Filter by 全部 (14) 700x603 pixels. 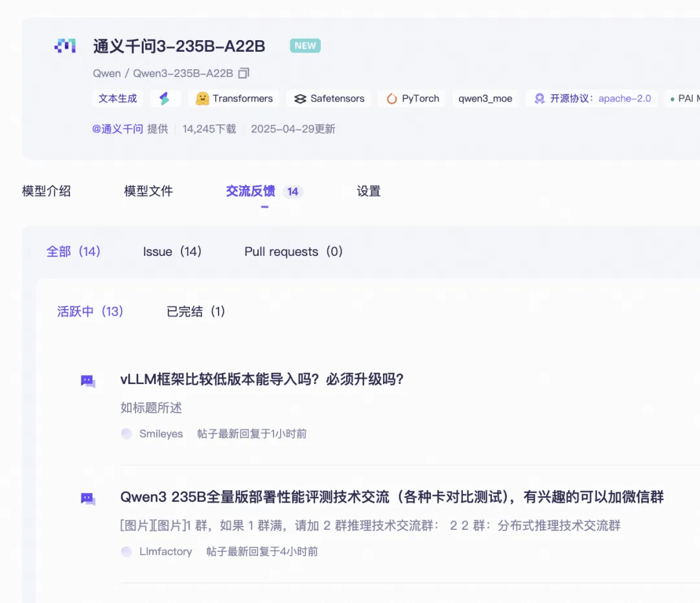click(x=73, y=251)
